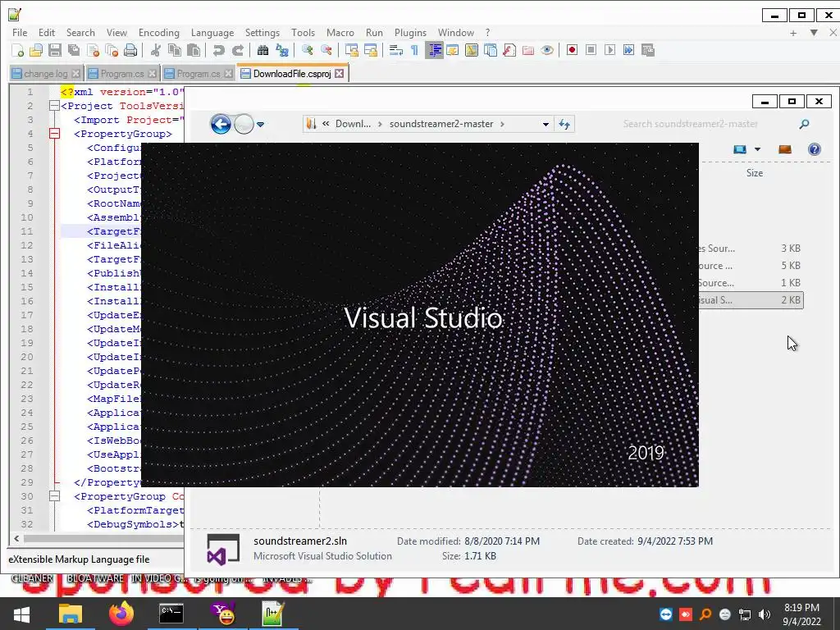The width and height of the screenshot is (840, 630).
Task: Toggle synchronize horizontal scrolling icon
Action: pyautogui.click(x=371, y=50)
